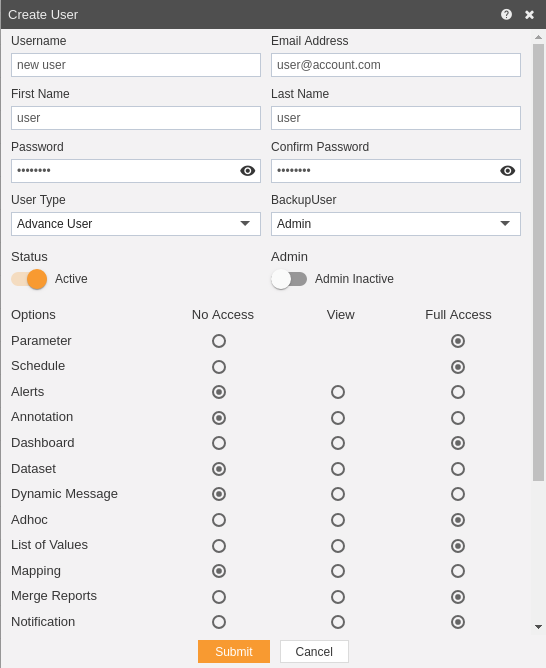Viewport: 546px width, 668px height.
Task: Select View option for Dashboard
Action: 338,443
